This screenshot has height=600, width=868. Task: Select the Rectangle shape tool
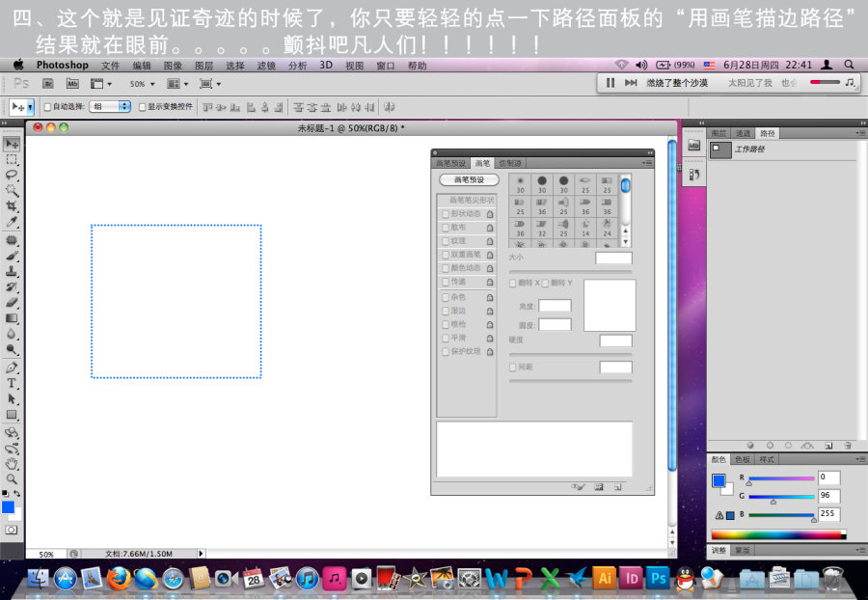[12, 415]
